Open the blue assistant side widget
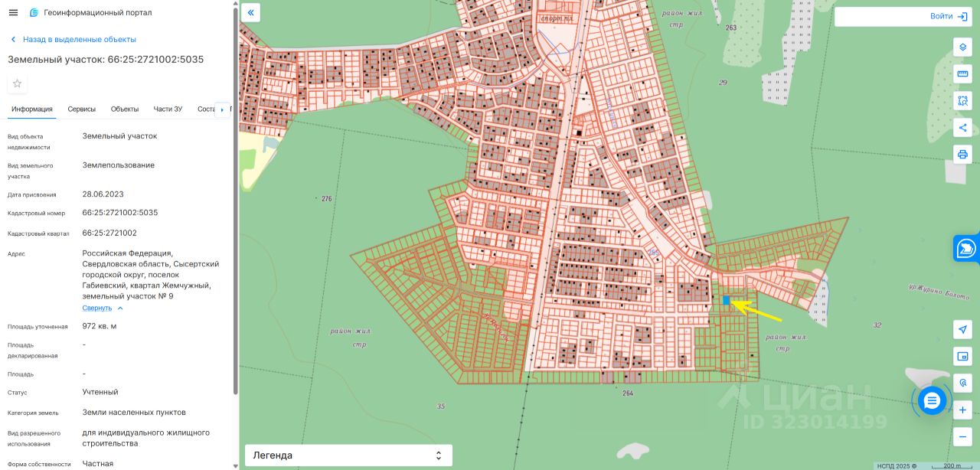This screenshot has height=470, width=980. pyautogui.click(x=967, y=248)
